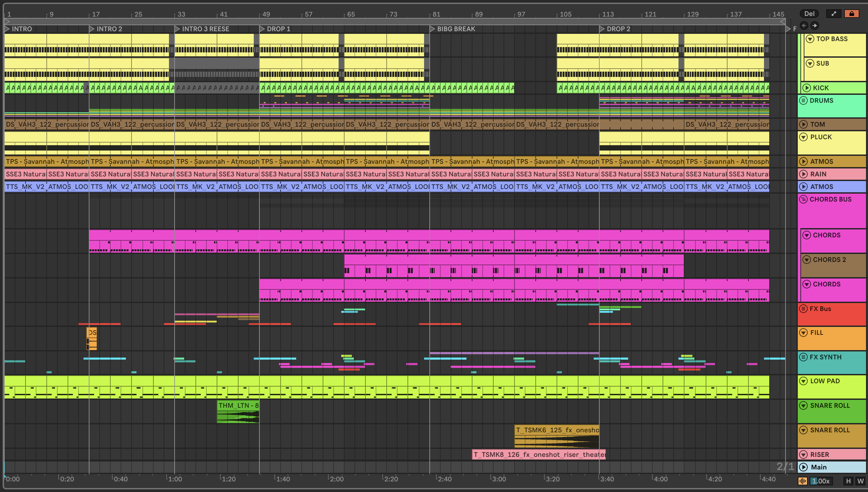Click the Del locator button
Screen dimensions: 868x492
click(x=809, y=14)
